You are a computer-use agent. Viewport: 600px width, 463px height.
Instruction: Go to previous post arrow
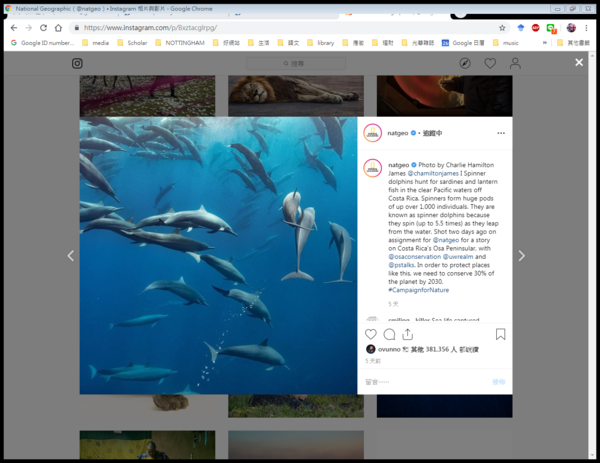pos(71,256)
